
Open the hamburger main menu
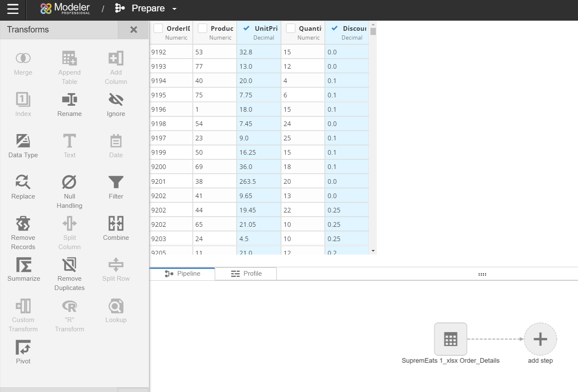[13, 9]
